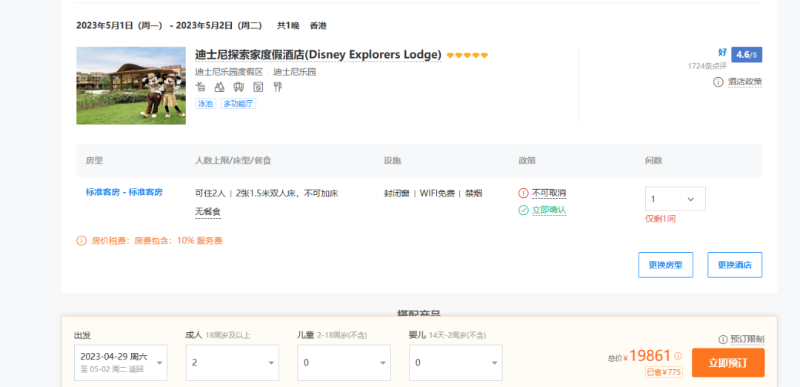Click the washing machine laundry amenity icon

click(x=258, y=87)
